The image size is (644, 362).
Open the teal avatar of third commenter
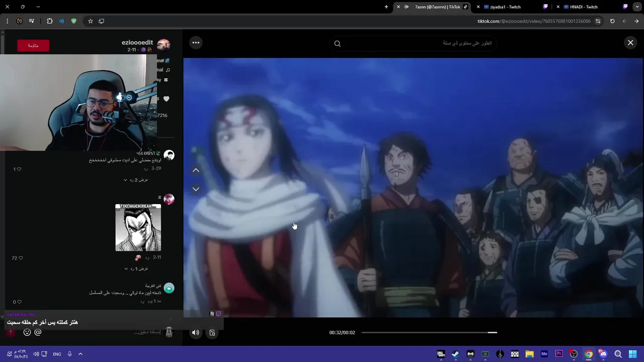(169, 288)
